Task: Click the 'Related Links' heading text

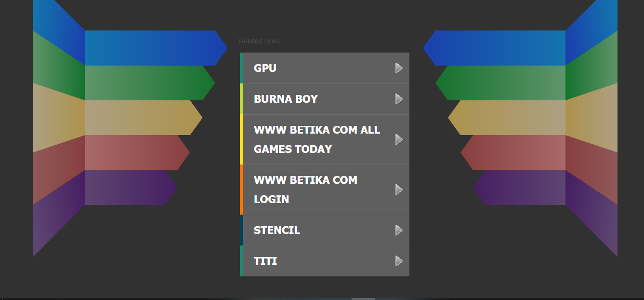Action: (259, 41)
